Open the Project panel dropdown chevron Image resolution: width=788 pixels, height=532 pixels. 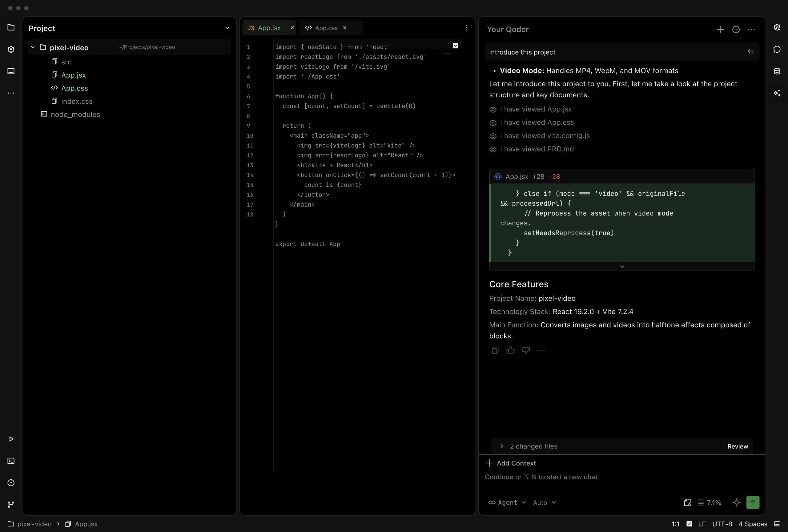(x=227, y=28)
